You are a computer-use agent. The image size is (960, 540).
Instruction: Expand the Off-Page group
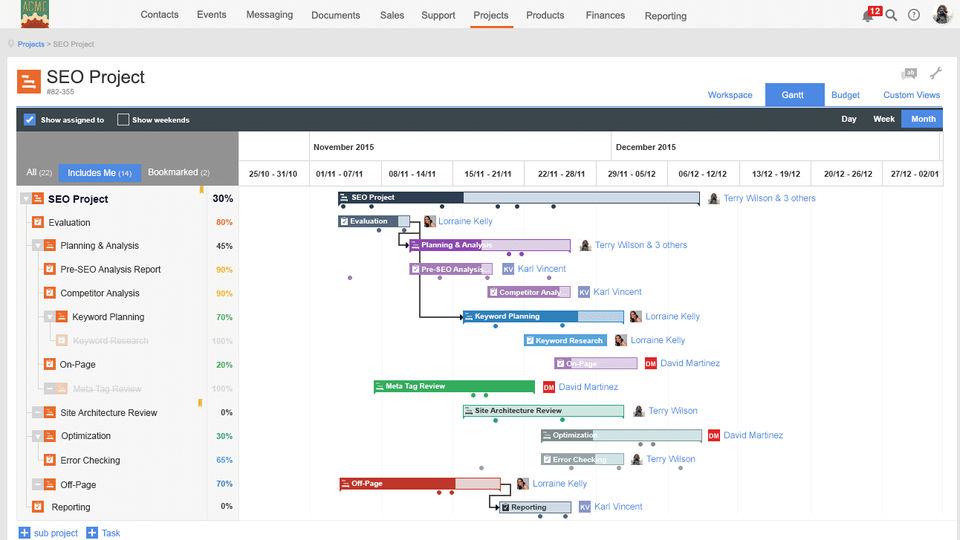pos(37,484)
